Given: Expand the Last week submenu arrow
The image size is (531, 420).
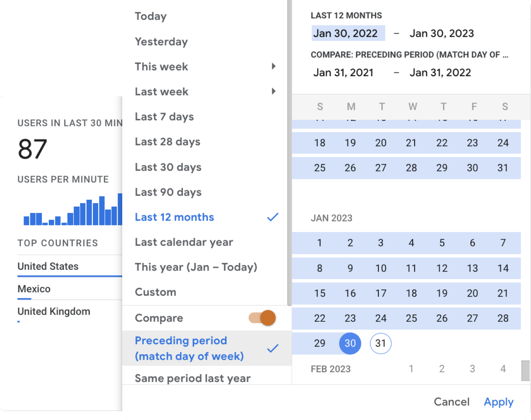Looking at the screenshot, I should tap(273, 91).
